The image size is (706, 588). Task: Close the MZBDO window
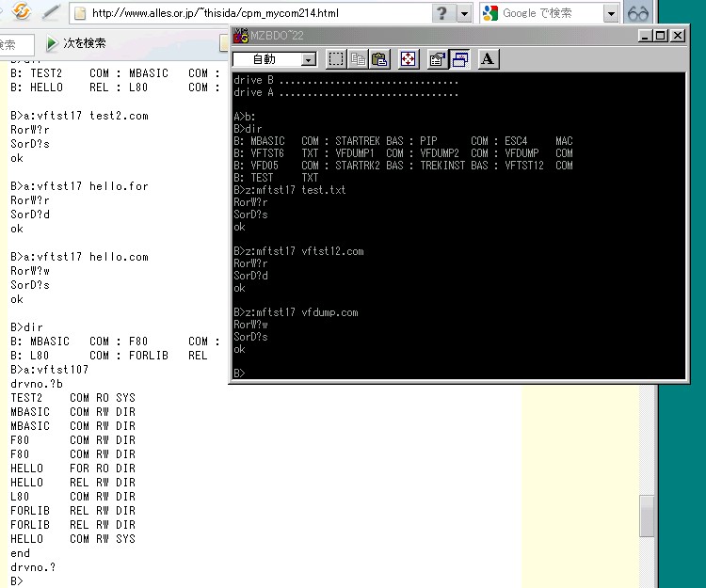pyautogui.click(x=678, y=36)
